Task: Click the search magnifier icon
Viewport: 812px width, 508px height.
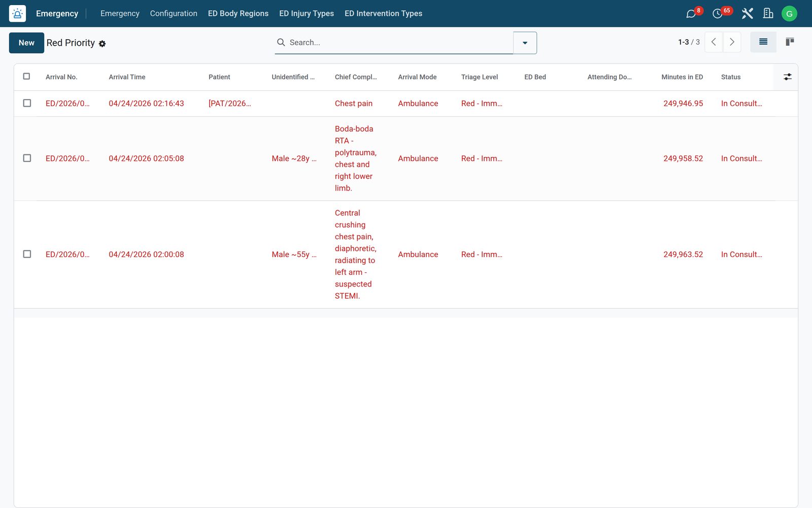Action: coord(281,42)
